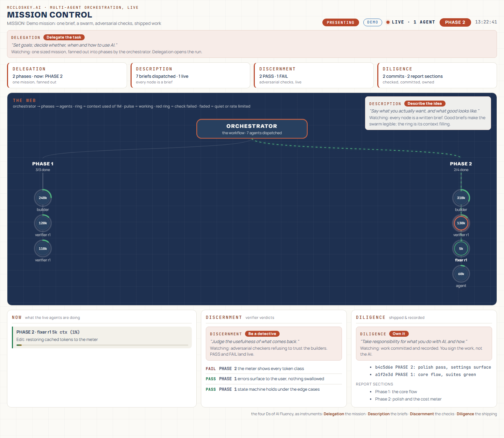Viewport: 504px width, 438px height.
Task: Click the 'fixer r1' node label
Action: click(461, 260)
